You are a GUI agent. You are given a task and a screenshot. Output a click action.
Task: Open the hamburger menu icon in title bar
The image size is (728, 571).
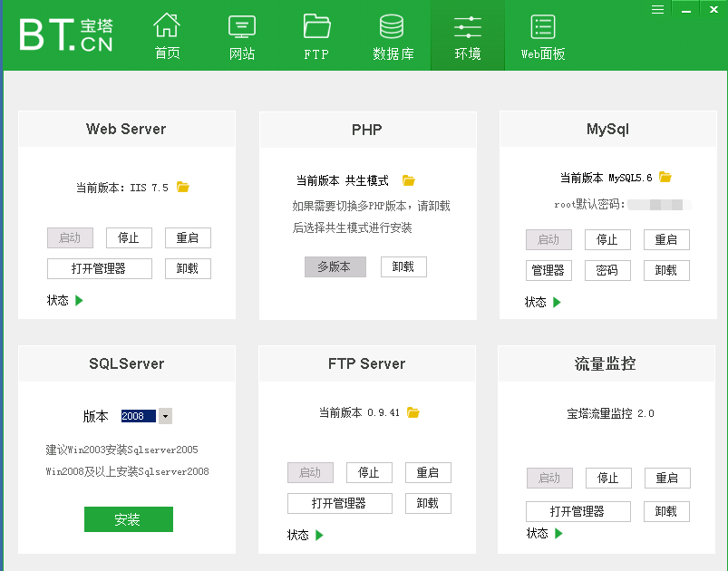pos(657,10)
